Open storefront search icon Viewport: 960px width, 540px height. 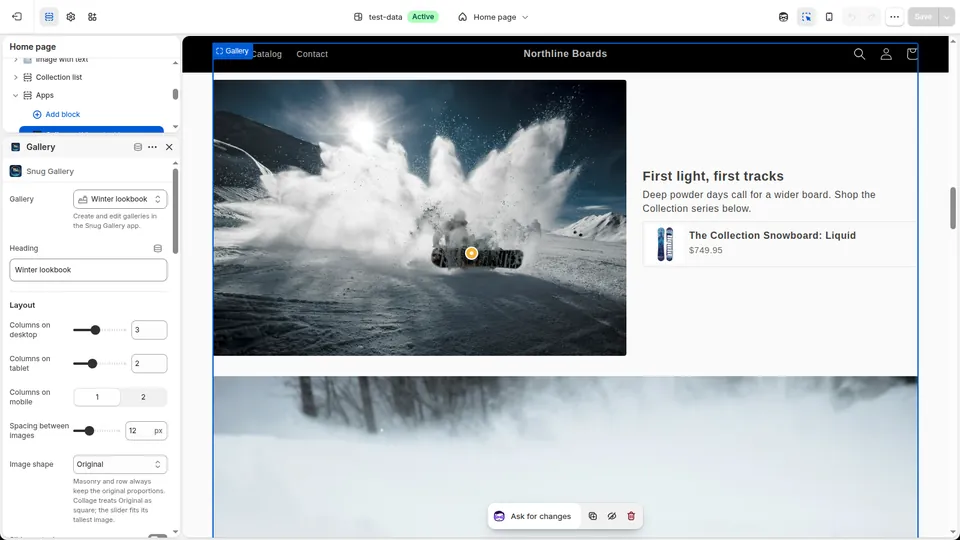pyautogui.click(x=860, y=54)
